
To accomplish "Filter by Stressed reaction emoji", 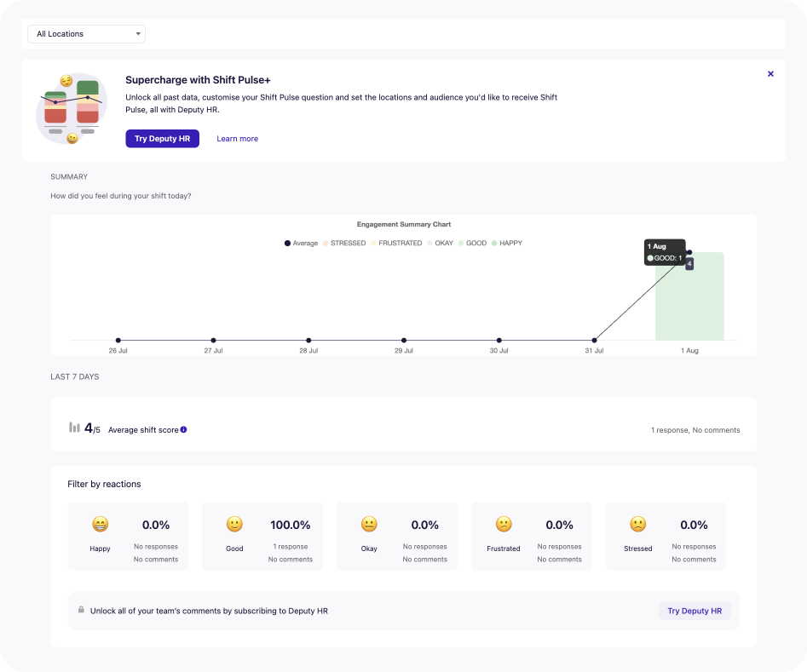I will pos(637,525).
